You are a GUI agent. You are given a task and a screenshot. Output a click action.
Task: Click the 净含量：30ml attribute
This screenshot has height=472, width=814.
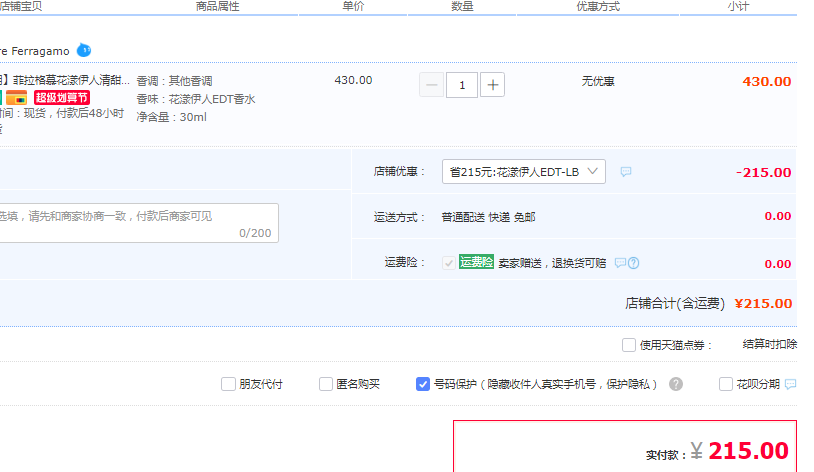172,117
